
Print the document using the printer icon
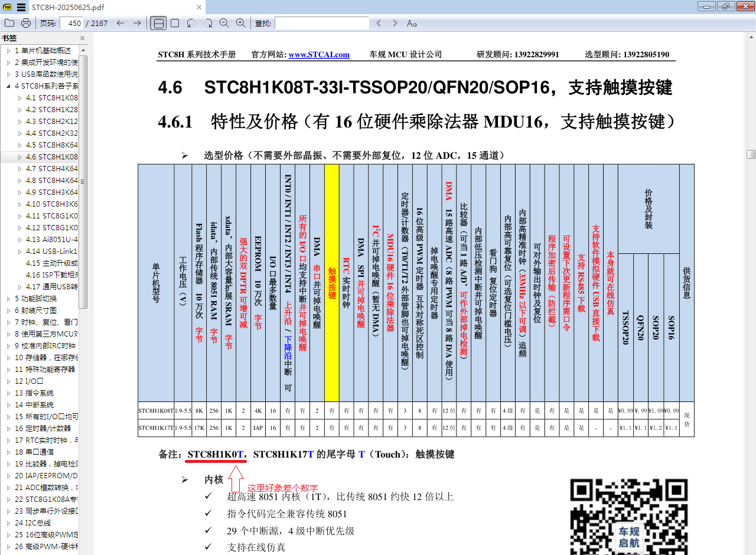[x=26, y=23]
